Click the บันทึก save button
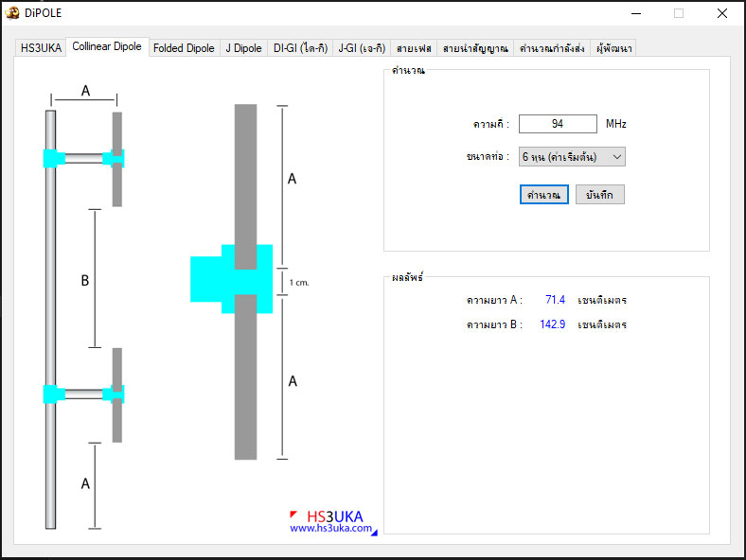The width and height of the screenshot is (746, 560). (x=600, y=195)
